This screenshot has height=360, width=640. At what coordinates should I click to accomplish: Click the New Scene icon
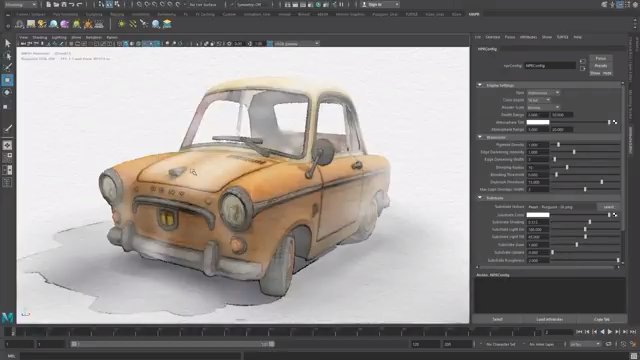pos(48,4)
